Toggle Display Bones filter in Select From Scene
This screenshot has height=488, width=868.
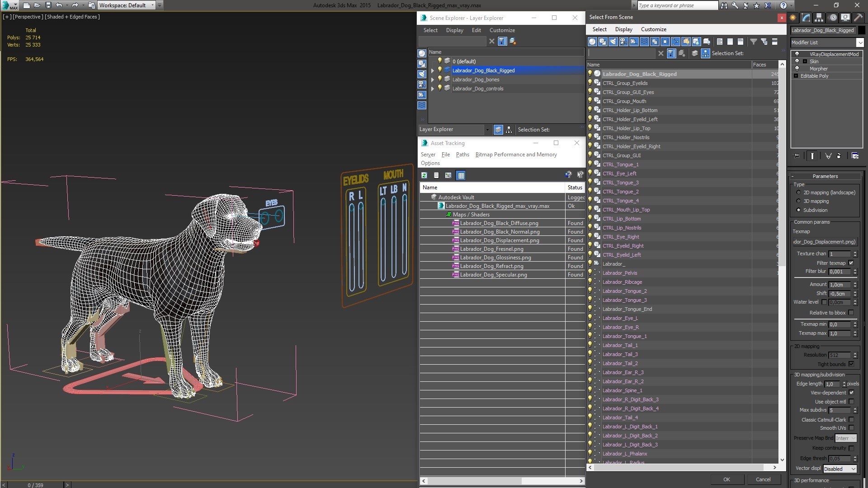coord(675,42)
